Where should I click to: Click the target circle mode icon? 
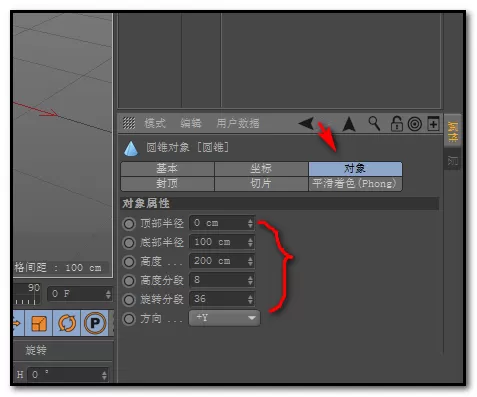(x=415, y=124)
